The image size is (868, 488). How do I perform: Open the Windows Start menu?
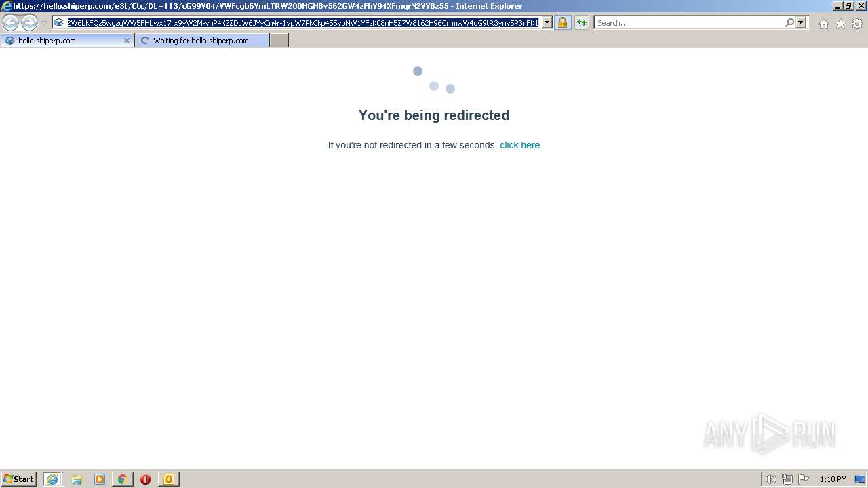point(19,479)
